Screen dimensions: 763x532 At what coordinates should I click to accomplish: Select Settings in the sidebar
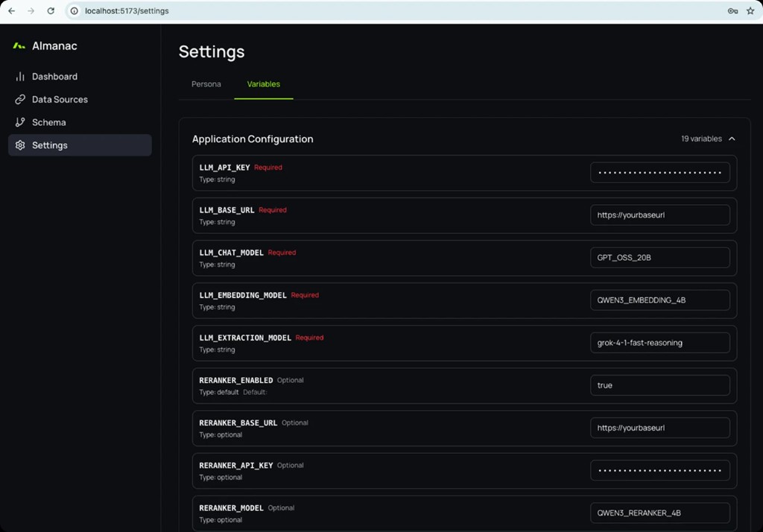pos(80,145)
